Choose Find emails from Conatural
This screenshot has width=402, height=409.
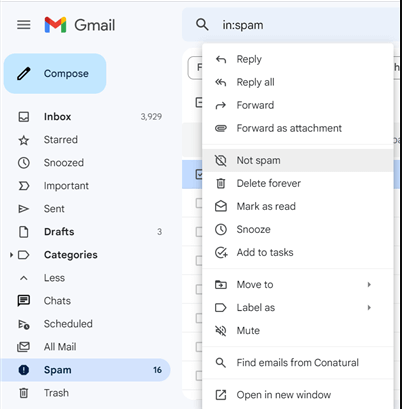tap(298, 363)
